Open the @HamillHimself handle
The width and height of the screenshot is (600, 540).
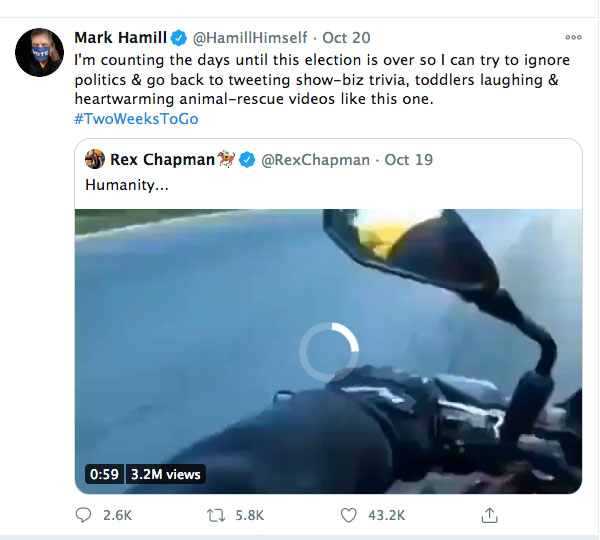click(250, 38)
